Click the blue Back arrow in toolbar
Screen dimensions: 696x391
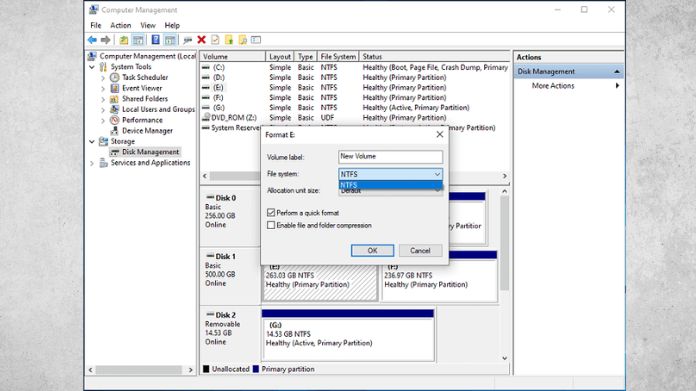(x=92, y=40)
